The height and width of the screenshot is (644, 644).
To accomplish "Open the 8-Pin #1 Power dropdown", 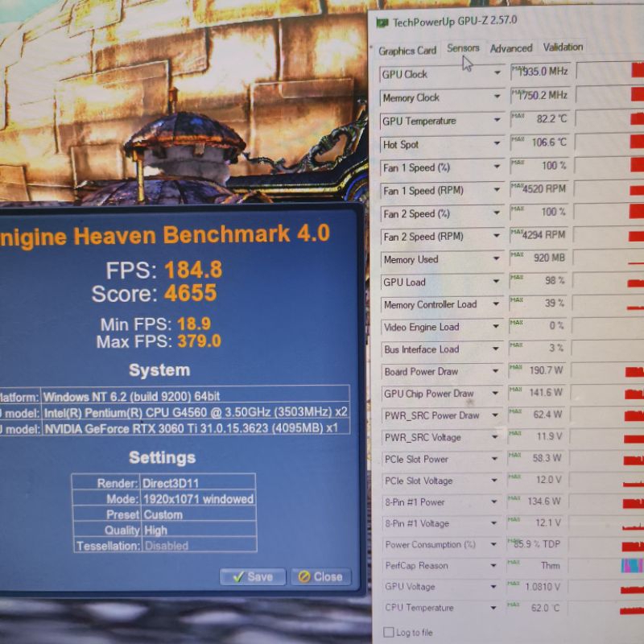I will point(494,502).
